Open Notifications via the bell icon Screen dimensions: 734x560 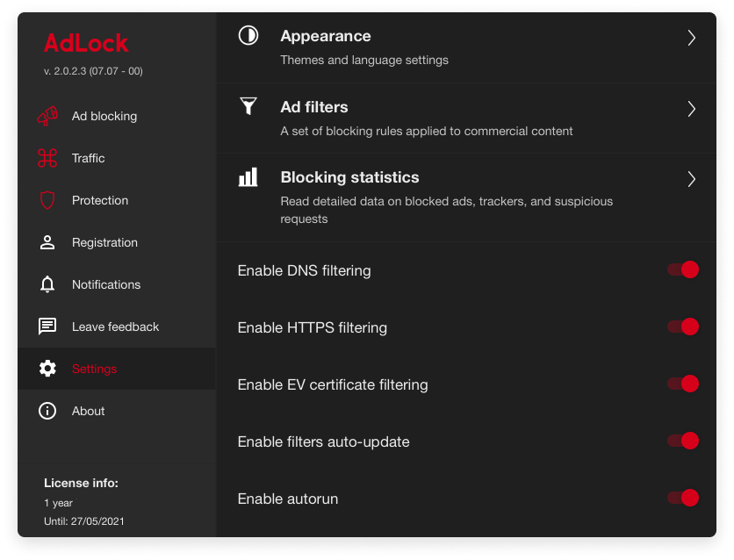tap(47, 284)
